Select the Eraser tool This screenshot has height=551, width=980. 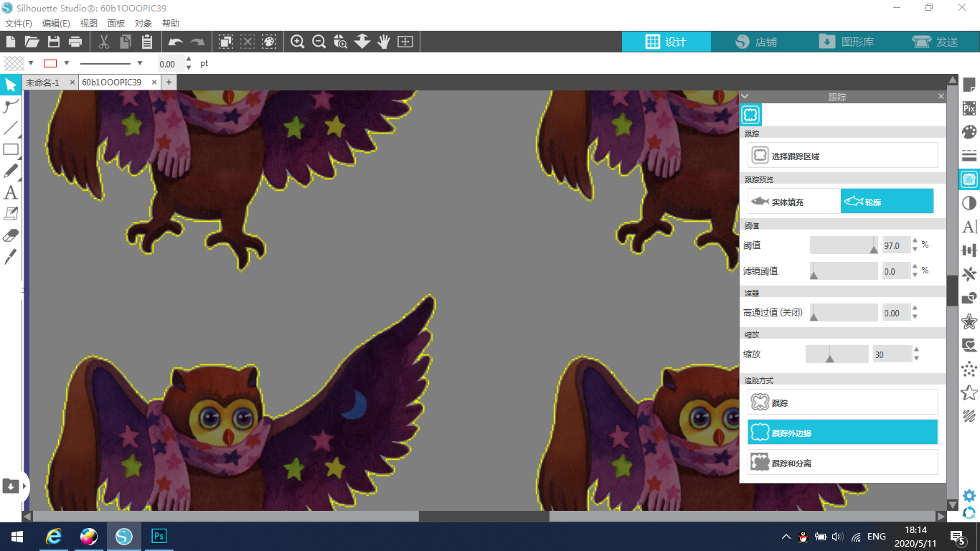coord(11,235)
